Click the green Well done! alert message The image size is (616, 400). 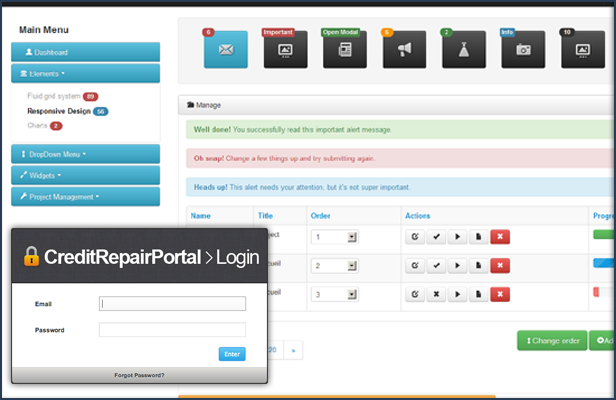[x=400, y=130]
